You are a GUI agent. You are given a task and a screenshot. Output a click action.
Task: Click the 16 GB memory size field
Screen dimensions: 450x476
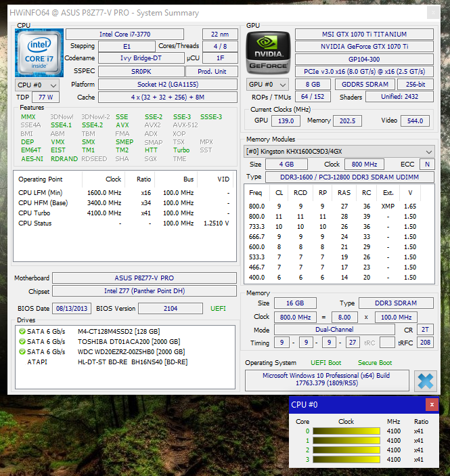click(295, 303)
